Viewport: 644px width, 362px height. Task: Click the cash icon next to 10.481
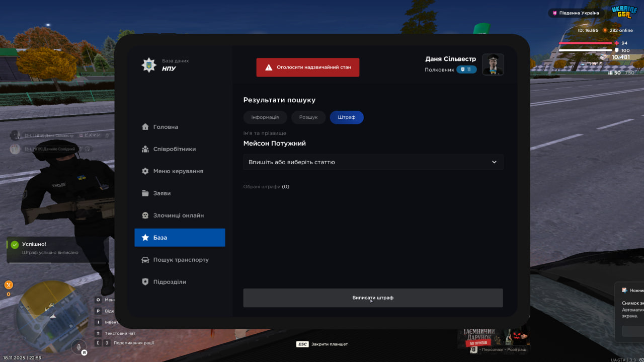click(x=604, y=57)
